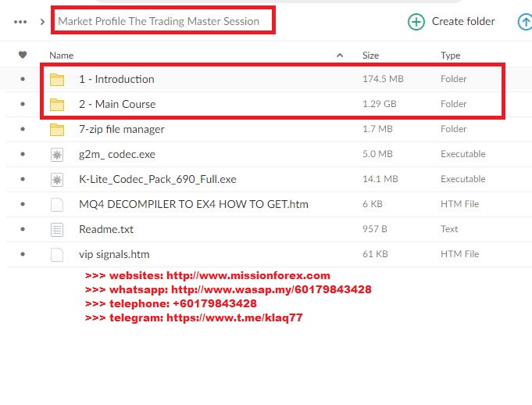
Task: Click the Create folder plus icon
Action: [x=416, y=22]
